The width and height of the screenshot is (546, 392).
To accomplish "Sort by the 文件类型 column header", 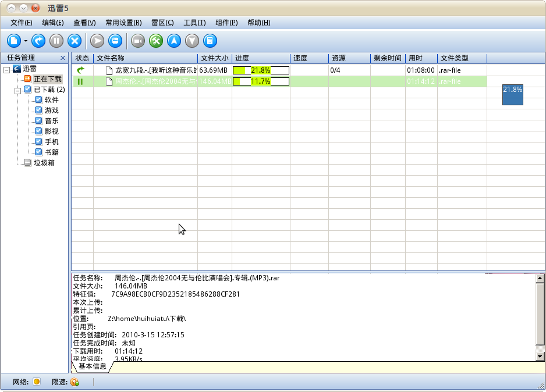I will coord(462,58).
